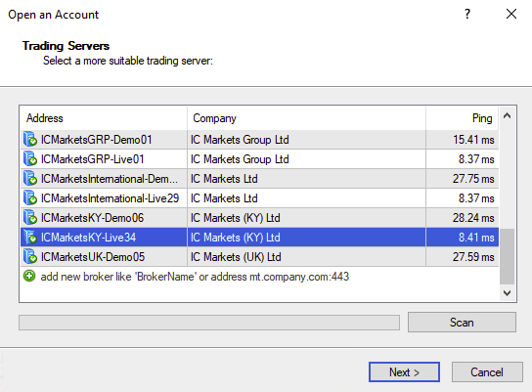Click IC Markets Group Ltd cell for Demo01
This screenshot has height=392, width=532.
[x=306, y=140]
